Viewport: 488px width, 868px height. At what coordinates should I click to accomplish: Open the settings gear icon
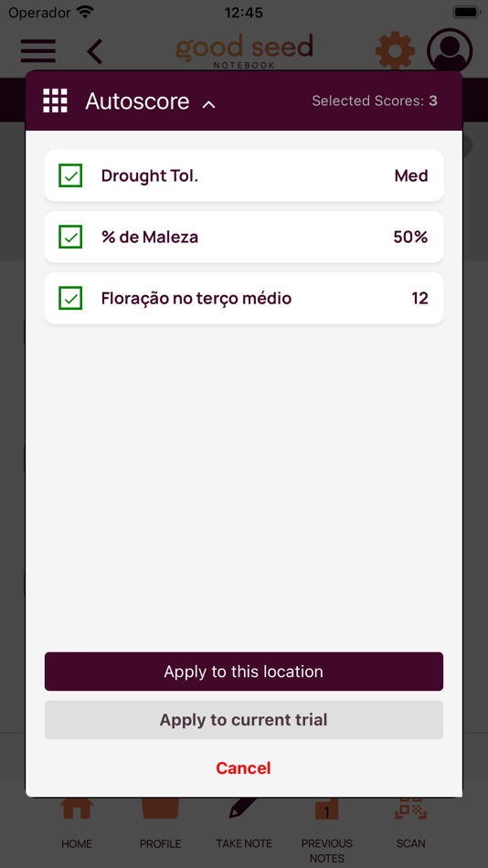pos(395,51)
